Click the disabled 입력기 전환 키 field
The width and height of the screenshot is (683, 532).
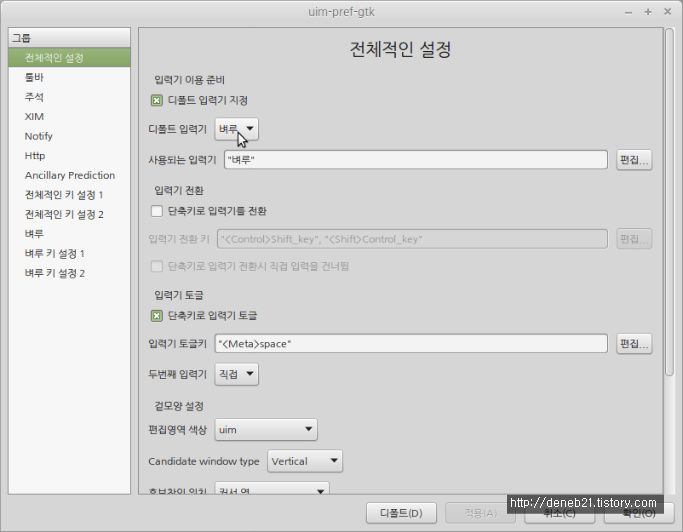[412, 239]
